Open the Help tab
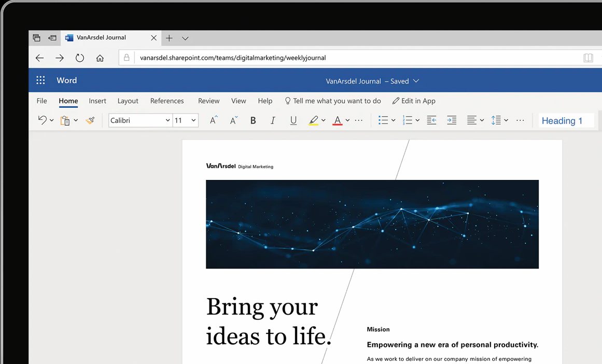 (265, 101)
